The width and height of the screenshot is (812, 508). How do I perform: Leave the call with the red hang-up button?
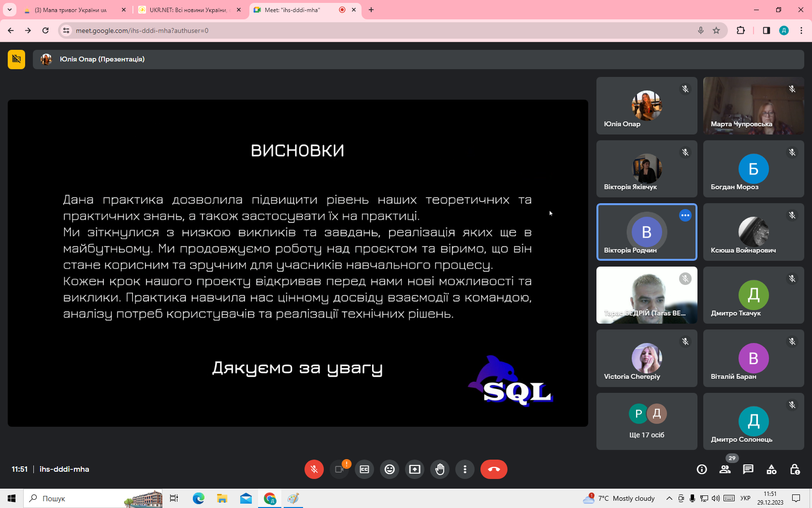tap(493, 469)
